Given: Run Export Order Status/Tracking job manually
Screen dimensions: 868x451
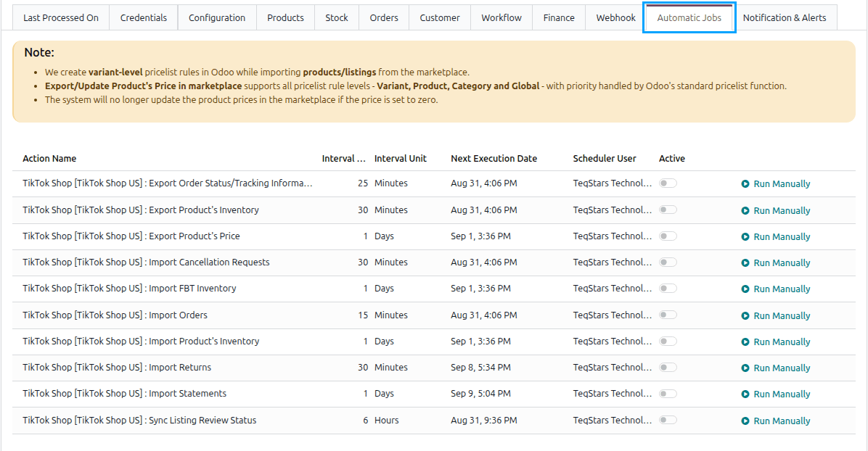Looking at the screenshot, I should (x=776, y=183).
